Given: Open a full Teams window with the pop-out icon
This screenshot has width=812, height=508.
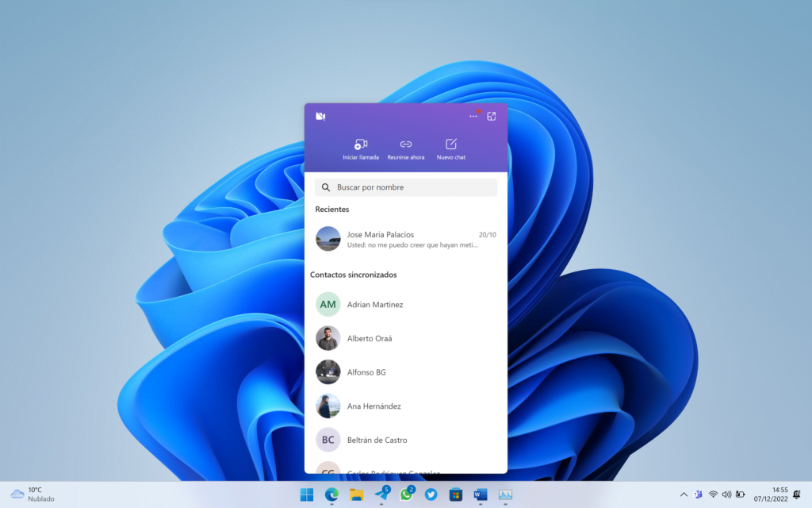Looking at the screenshot, I should pyautogui.click(x=491, y=116).
